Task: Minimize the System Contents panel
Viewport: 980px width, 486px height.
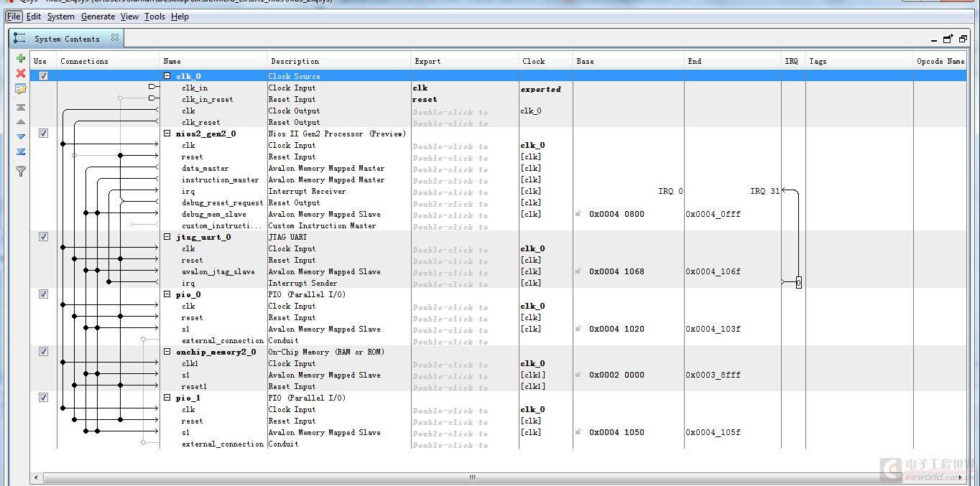Action: (x=934, y=40)
